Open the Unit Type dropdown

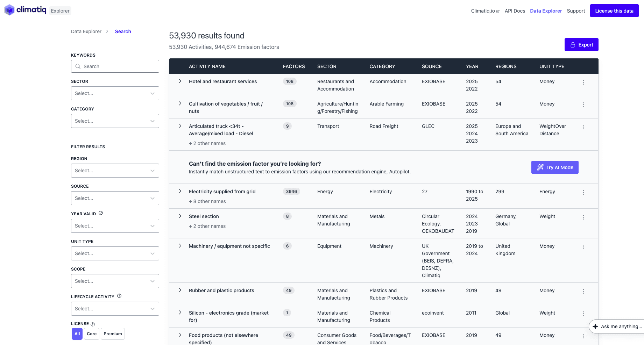point(115,253)
